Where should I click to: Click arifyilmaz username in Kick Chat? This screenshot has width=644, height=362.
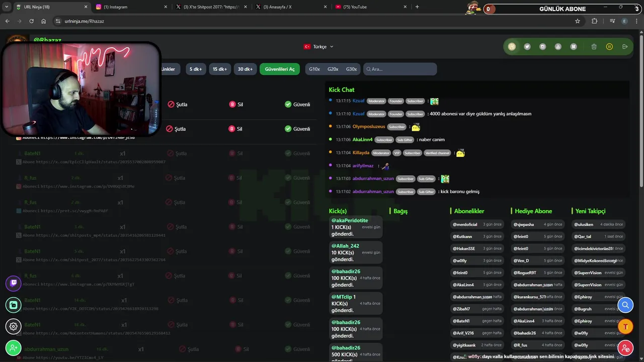(x=363, y=166)
